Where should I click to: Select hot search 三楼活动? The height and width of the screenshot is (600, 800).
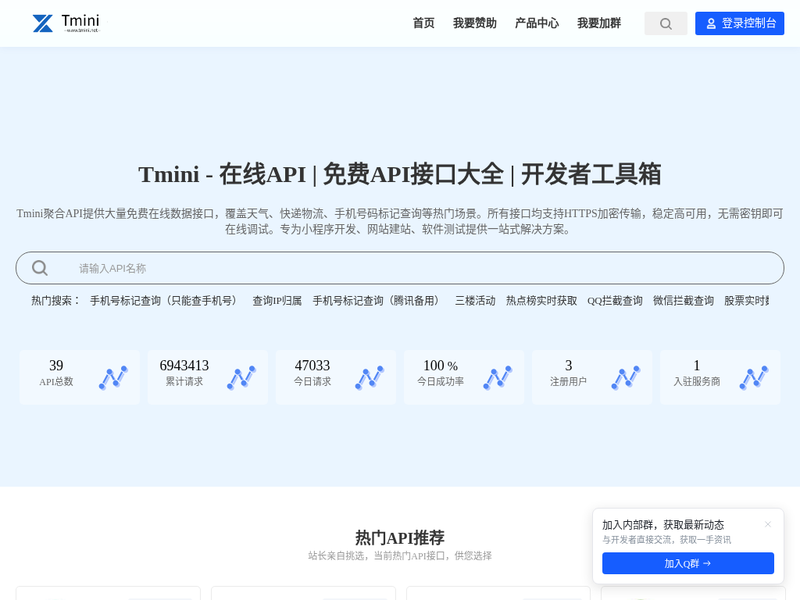[x=475, y=301]
